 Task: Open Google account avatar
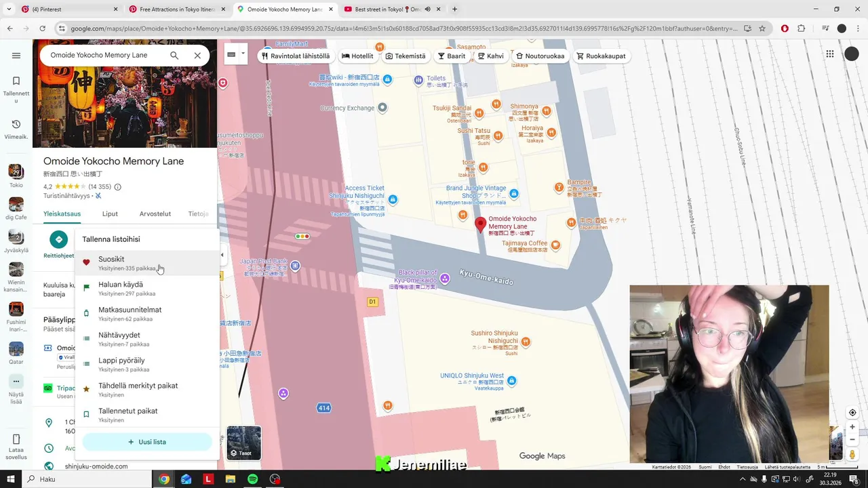[852, 54]
